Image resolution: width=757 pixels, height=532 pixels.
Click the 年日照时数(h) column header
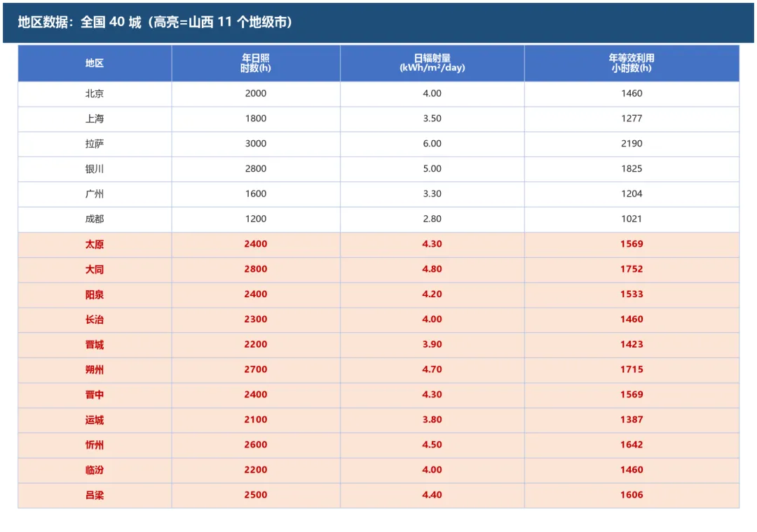(256, 63)
